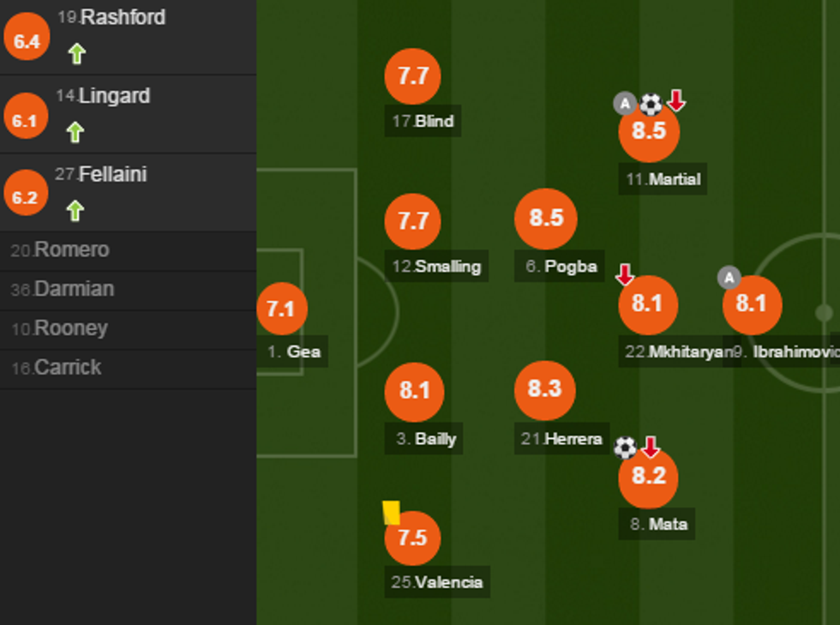
Task: Click the red substituted-off arrow above Mkhitaryan
Action: [x=625, y=274]
